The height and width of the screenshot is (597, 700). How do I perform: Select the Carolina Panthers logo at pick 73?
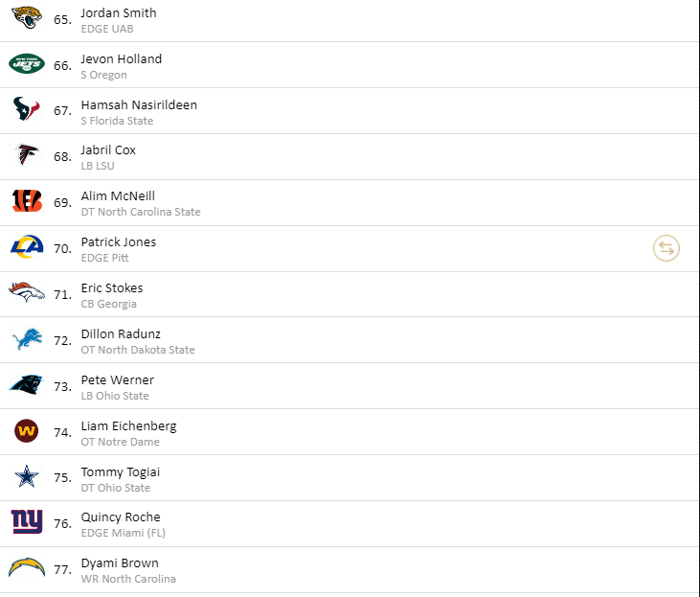27,384
